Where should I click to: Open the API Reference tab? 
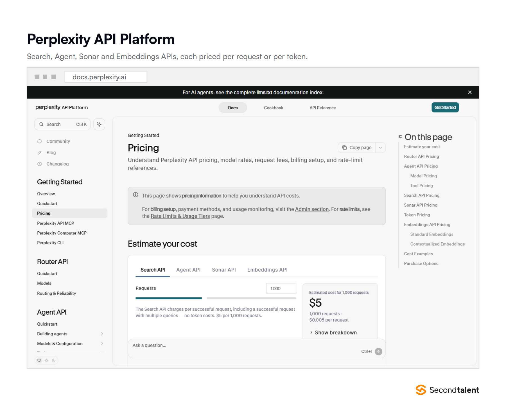323,108
